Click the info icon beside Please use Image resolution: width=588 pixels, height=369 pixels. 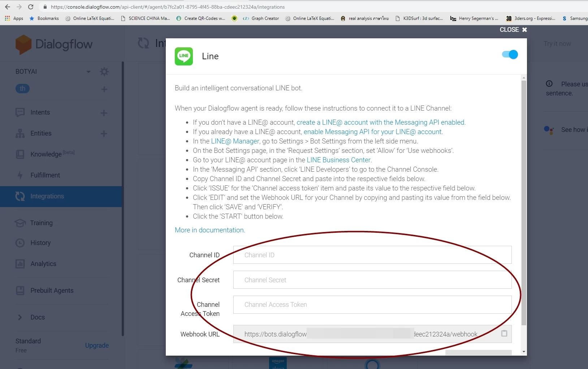point(549,84)
